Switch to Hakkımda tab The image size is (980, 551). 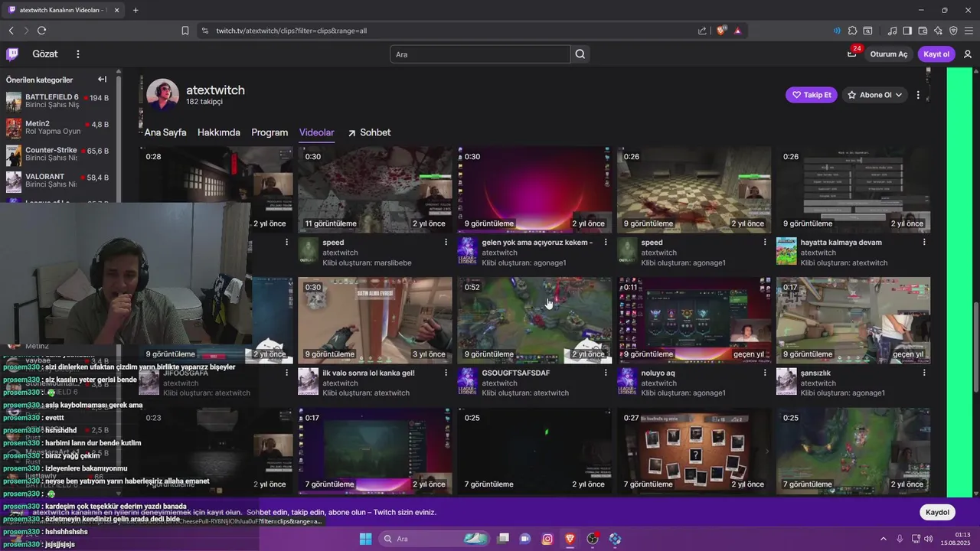219,132
